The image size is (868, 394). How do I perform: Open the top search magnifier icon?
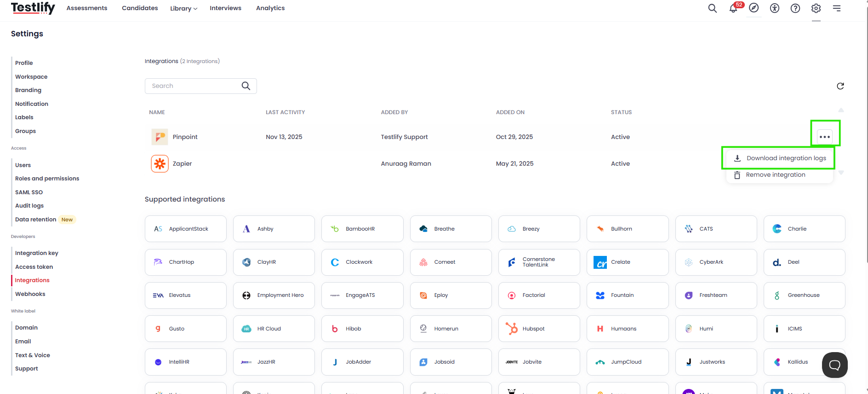[x=712, y=8]
